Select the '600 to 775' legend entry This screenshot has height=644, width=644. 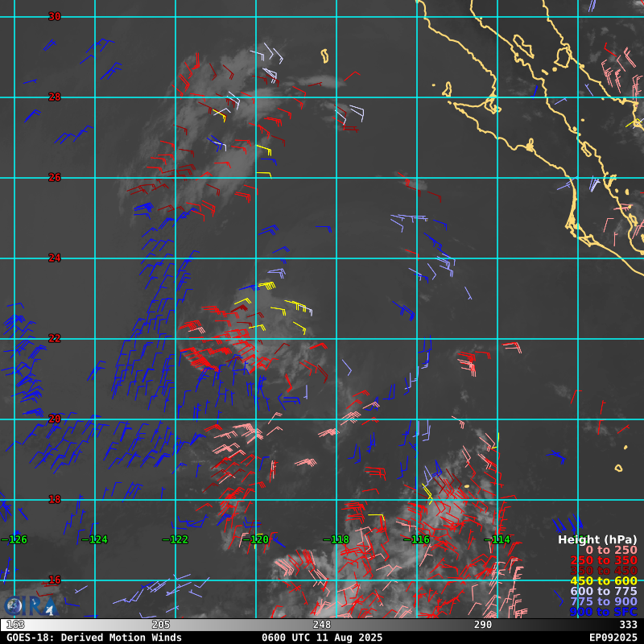click(x=604, y=591)
